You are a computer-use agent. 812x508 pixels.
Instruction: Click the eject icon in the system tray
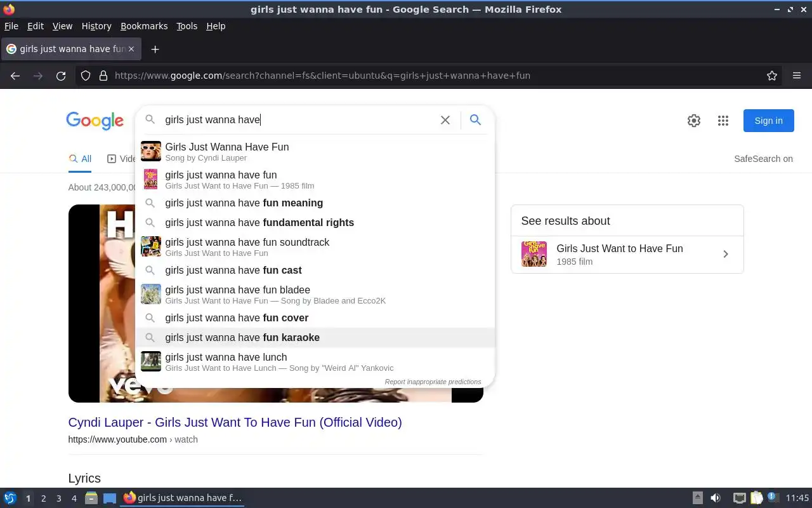[x=698, y=498]
